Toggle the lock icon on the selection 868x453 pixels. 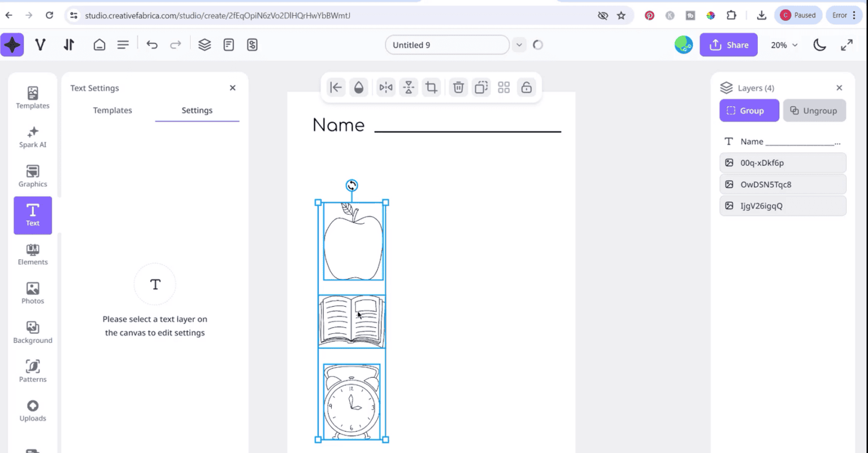[527, 87]
